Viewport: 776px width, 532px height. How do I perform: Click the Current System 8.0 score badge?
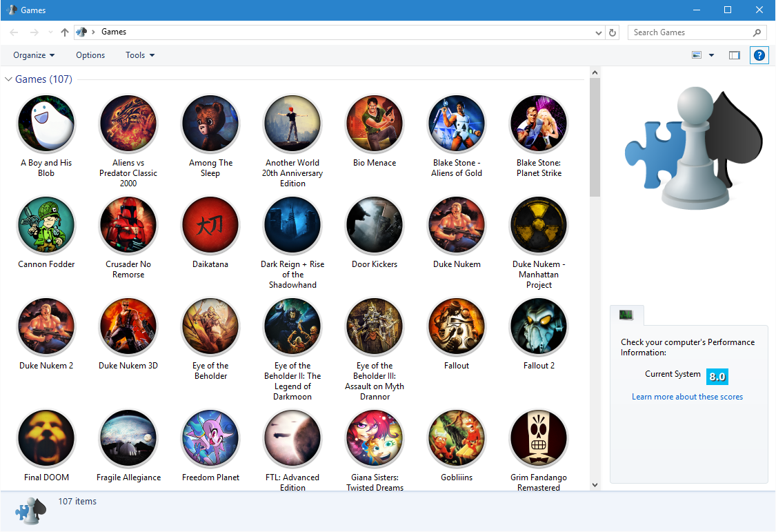[x=717, y=377]
